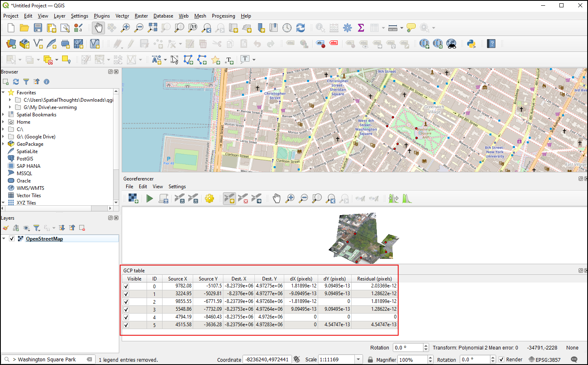This screenshot has height=365, width=588.
Task: Uncheck Visible checkbox for GCP ID 0
Action: click(126, 286)
